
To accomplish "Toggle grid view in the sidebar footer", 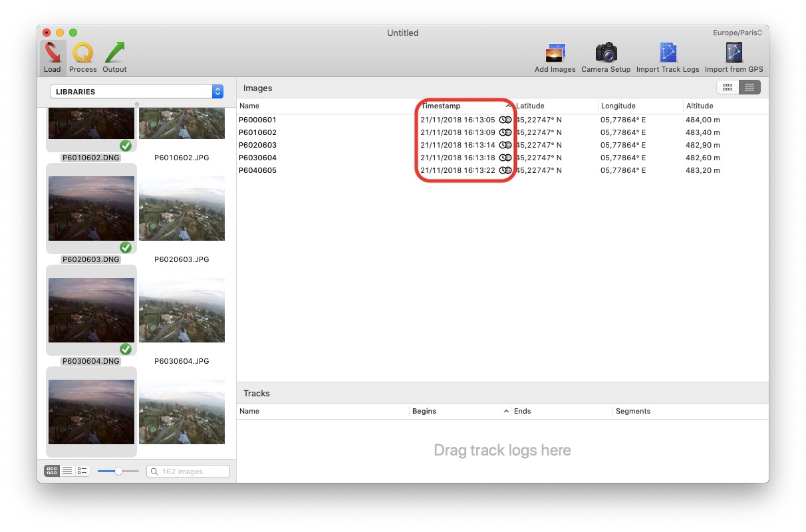I will (51, 470).
